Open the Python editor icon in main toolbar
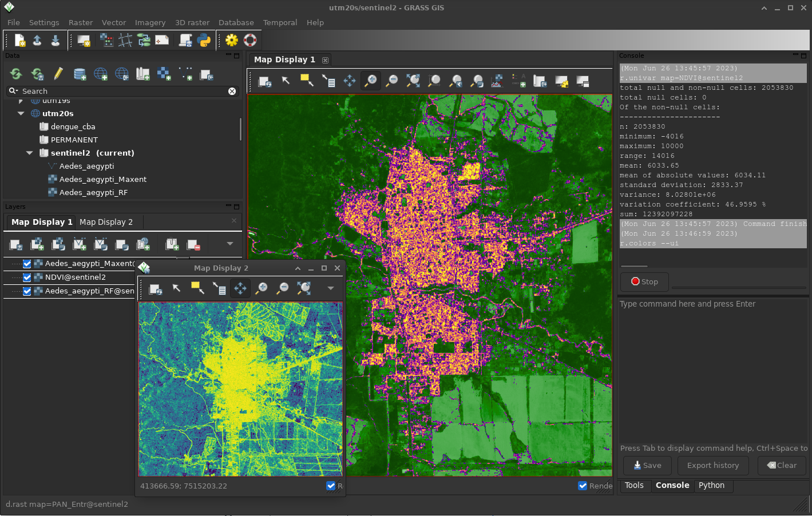Image resolution: width=812 pixels, height=516 pixels. coord(204,40)
